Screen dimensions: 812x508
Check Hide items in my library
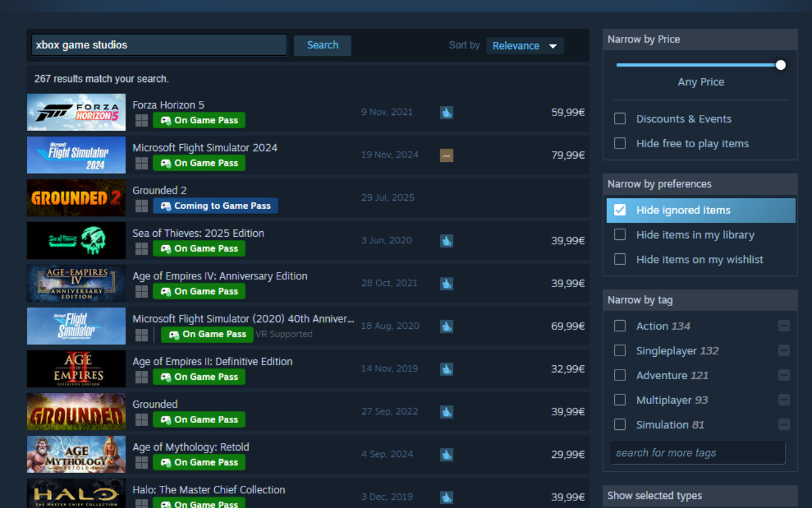(620, 235)
